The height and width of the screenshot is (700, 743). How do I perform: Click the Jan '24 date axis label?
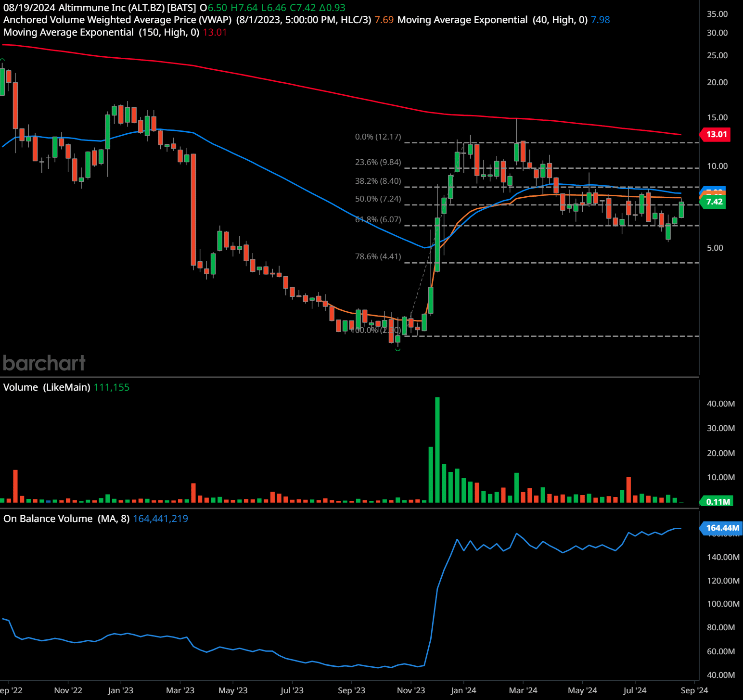pyautogui.click(x=463, y=690)
